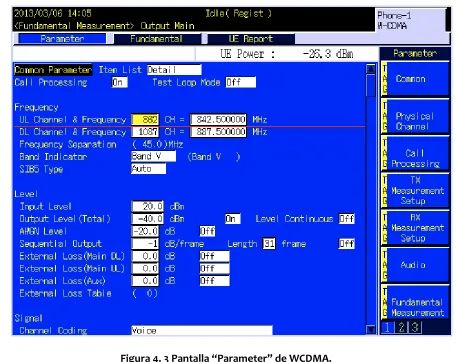Go to side menu page 1
This screenshot has width=456, height=362.
[x=387, y=327]
